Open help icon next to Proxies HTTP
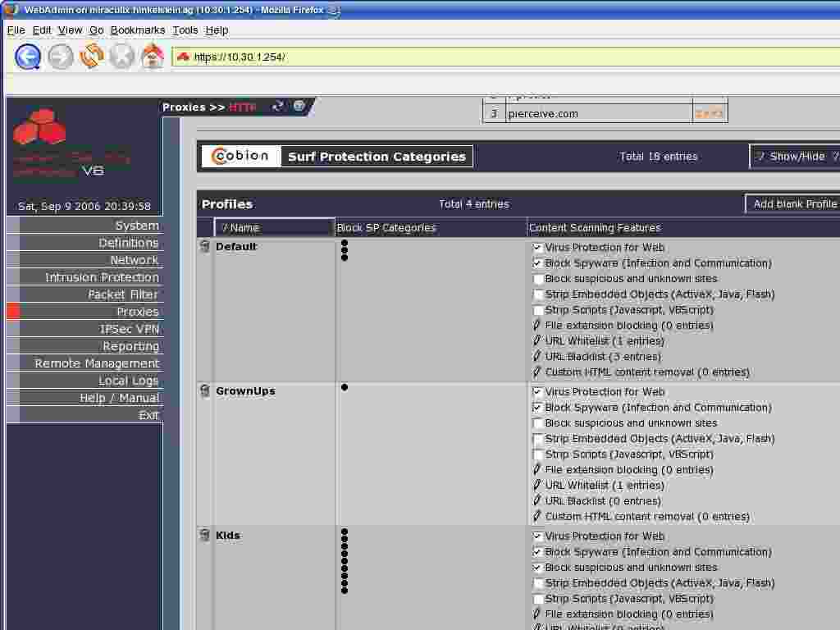The image size is (840, 630). click(299, 106)
